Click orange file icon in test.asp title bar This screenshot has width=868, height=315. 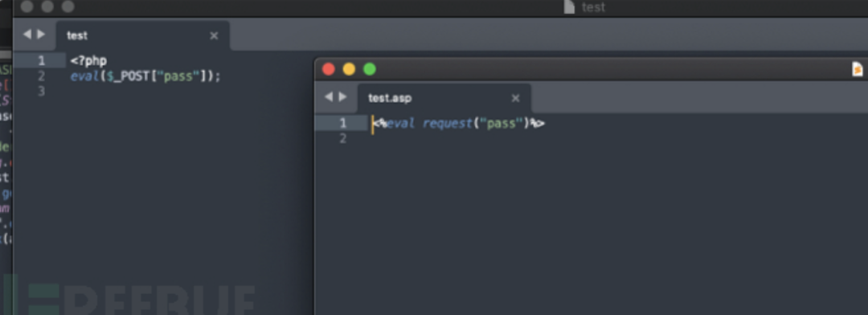coord(858,69)
